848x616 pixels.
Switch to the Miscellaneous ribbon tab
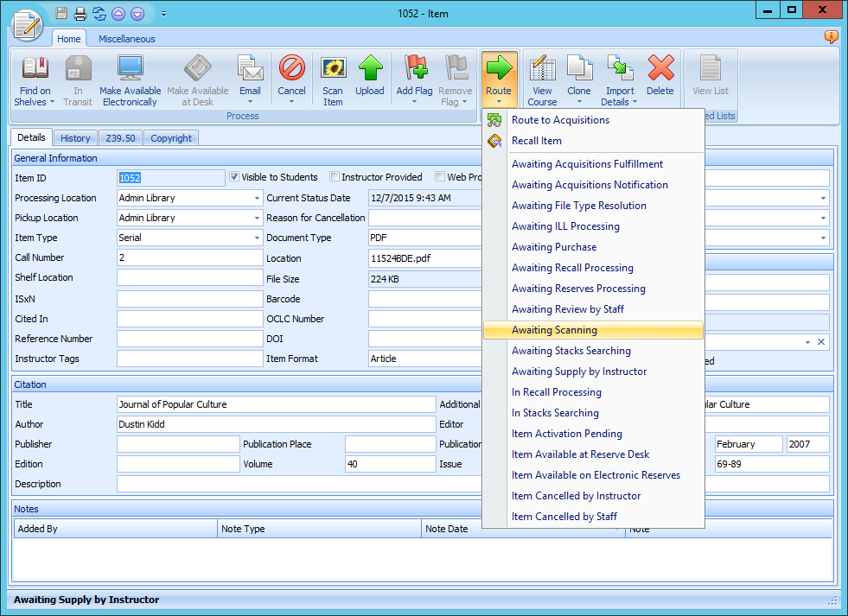(126, 39)
